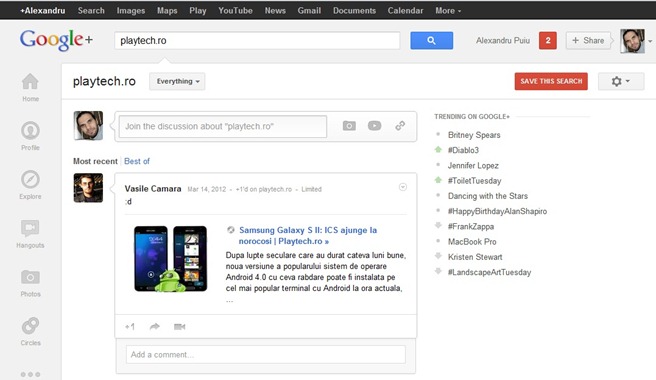
Task: Click the header profile photo at top right
Action: (632, 41)
